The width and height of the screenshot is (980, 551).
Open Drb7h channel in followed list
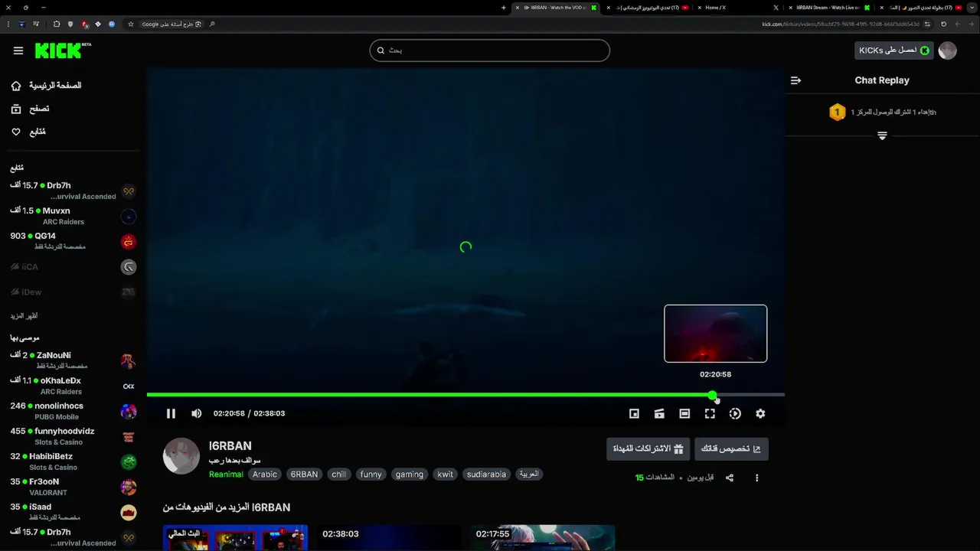coord(73,191)
